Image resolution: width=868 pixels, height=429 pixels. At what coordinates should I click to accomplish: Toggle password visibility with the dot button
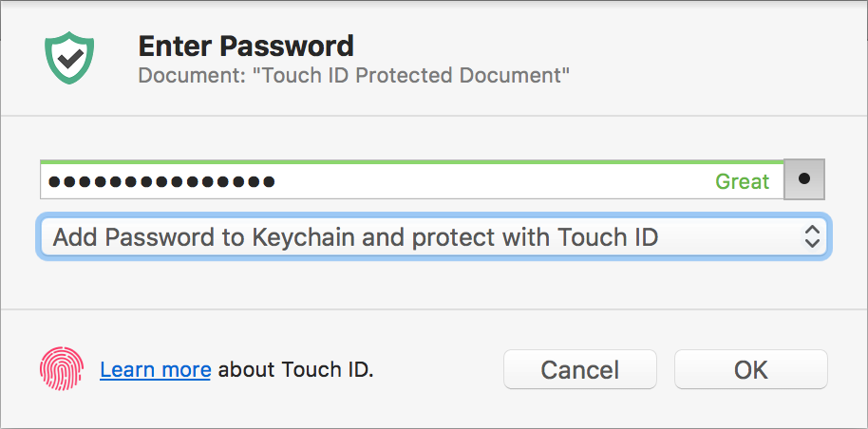[804, 179]
